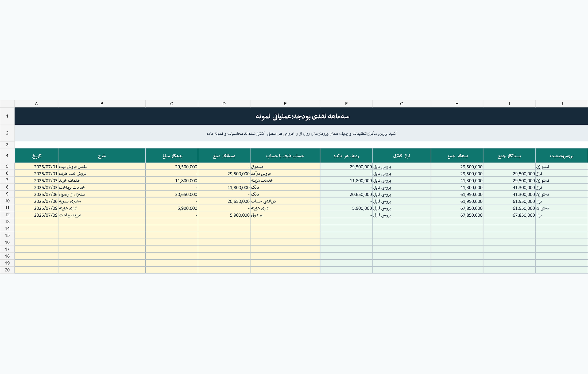
Task: Select empty description cell in row 13
Action: coord(102,221)
